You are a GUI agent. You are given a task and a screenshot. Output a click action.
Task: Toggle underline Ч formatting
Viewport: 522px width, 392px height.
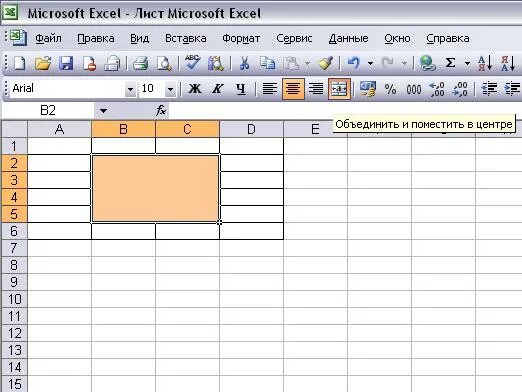[241, 89]
